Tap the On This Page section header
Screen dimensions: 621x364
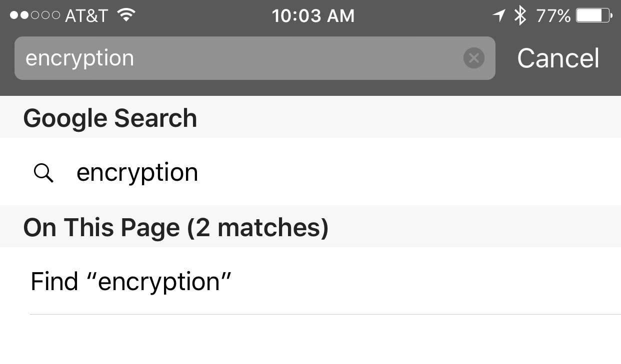point(102,228)
